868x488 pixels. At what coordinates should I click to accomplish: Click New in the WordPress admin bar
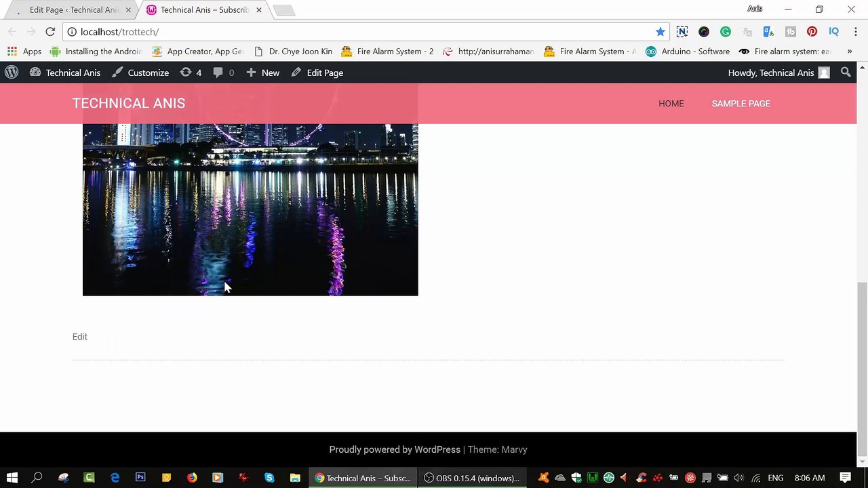pyautogui.click(x=262, y=73)
